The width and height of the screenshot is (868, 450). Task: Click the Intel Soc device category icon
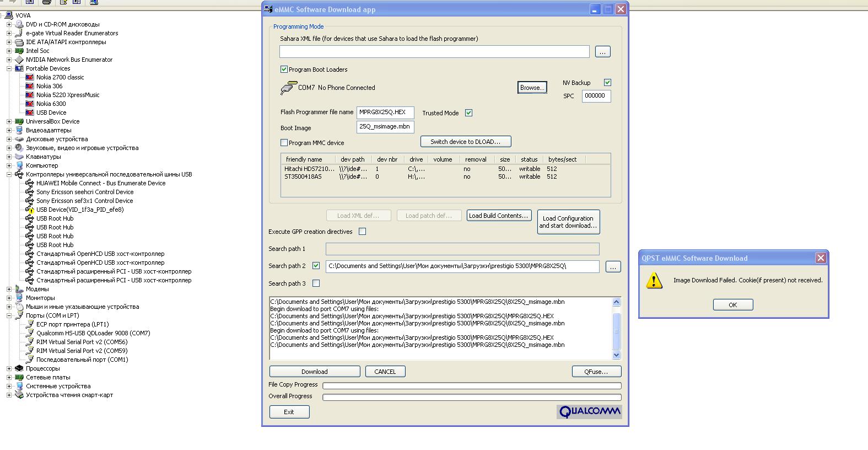point(19,51)
